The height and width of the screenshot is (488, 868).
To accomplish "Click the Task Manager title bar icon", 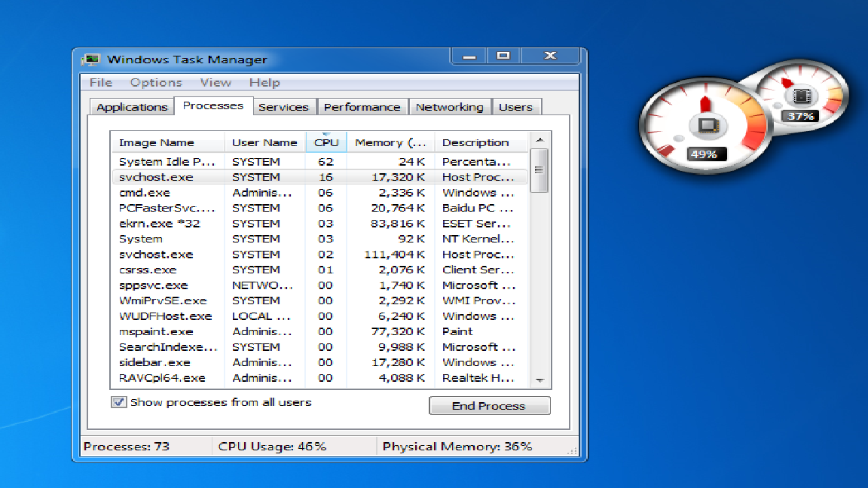I will point(90,59).
